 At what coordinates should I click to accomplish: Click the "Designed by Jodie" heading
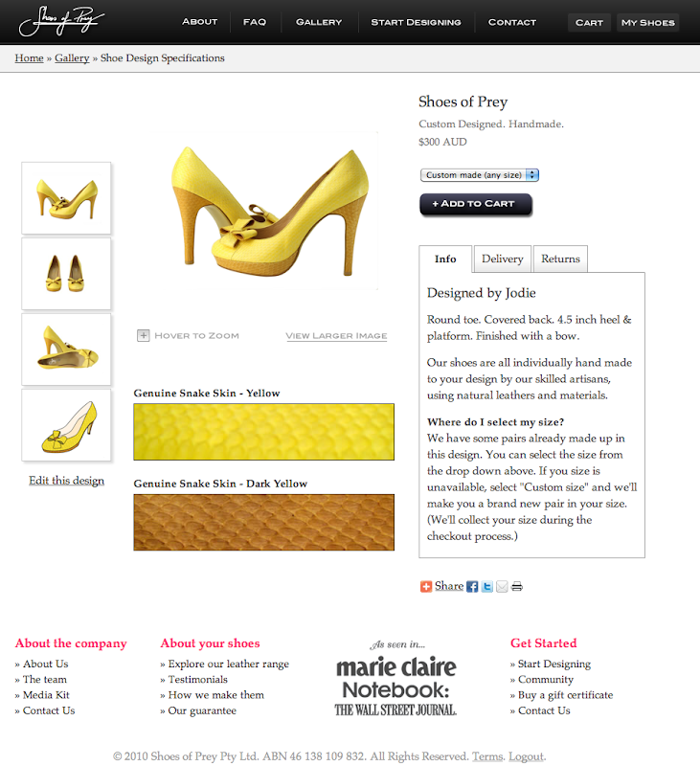tap(481, 293)
